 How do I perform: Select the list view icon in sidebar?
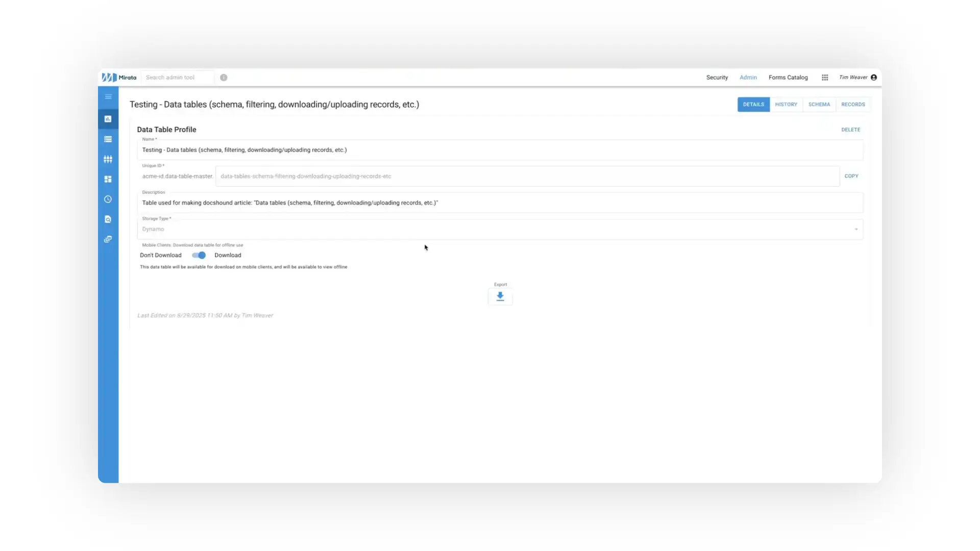[x=108, y=139]
